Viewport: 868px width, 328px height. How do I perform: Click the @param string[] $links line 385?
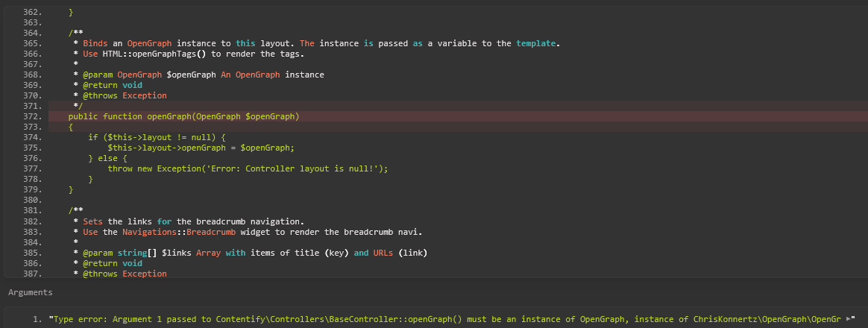pyautogui.click(x=251, y=253)
